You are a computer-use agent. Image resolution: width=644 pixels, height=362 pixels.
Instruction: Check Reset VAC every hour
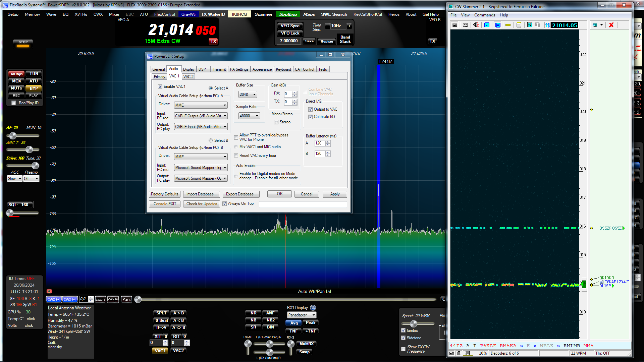tap(236, 156)
